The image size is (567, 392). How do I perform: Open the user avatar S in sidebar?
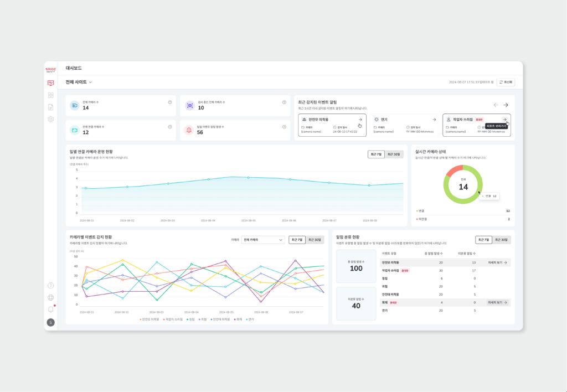point(50,322)
